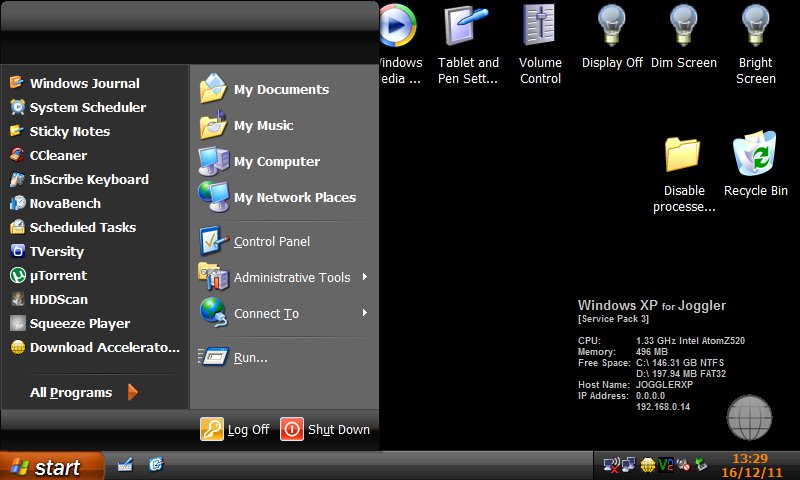Open the tablet input keyboard quick launch icon
Viewport: 800px width, 480px height.
125,465
